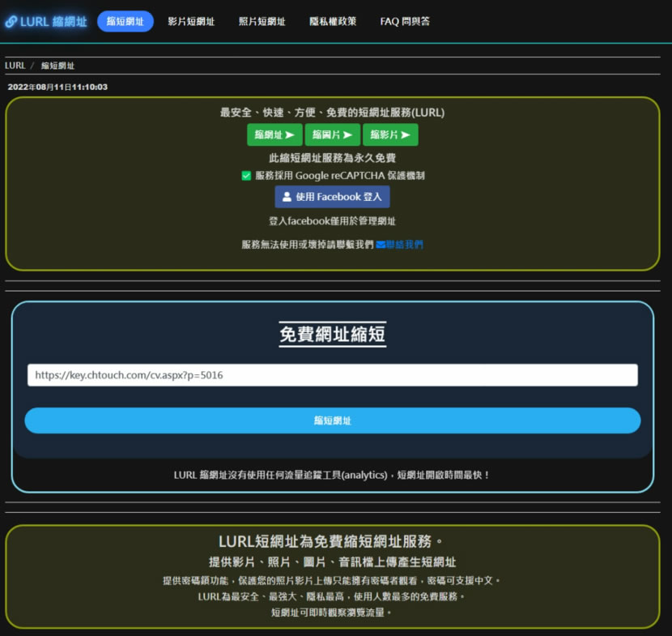Click the line starting with 提供密碼鎖功能

click(x=331, y=581)
